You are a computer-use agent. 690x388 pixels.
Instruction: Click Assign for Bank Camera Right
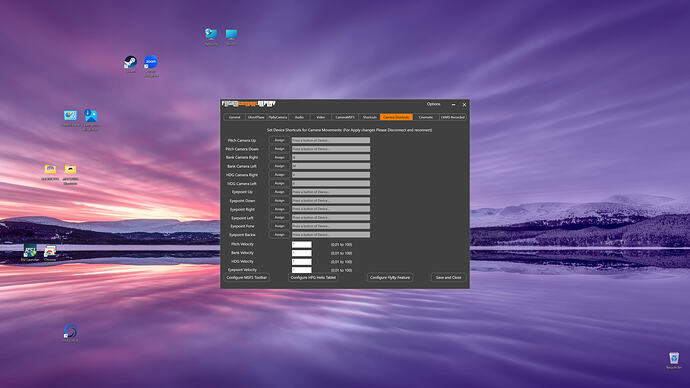(x=279, y=157)
